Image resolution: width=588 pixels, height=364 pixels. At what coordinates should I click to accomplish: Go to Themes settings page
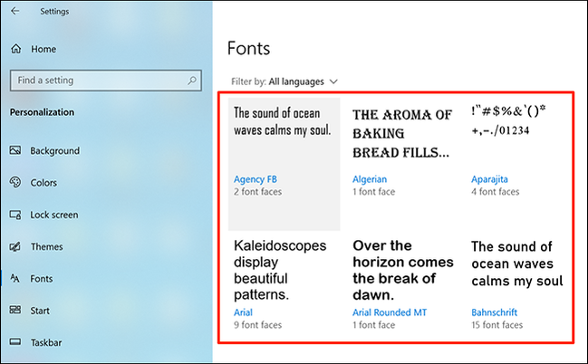pyautogui.click(x=46, y=247)
